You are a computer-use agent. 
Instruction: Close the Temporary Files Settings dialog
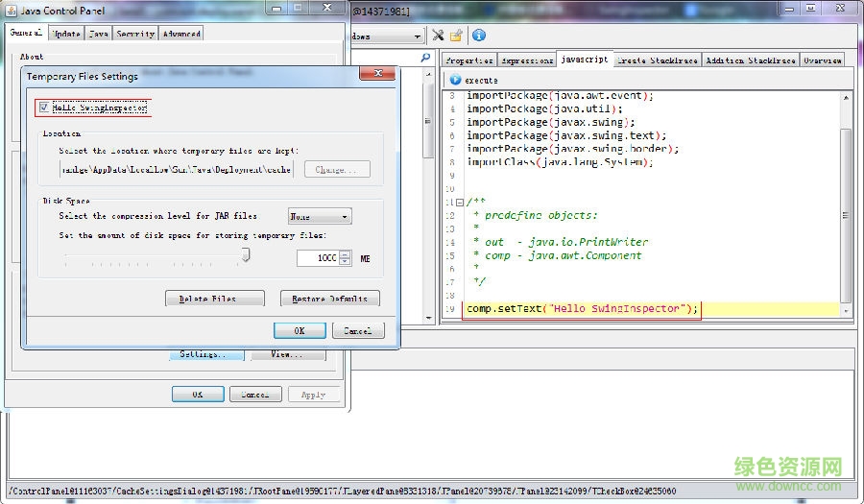coord(377,75)
